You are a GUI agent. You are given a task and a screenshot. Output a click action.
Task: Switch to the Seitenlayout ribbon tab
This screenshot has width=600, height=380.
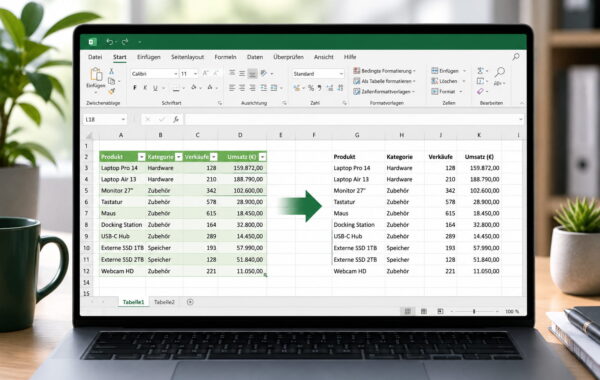pos(188,57)
